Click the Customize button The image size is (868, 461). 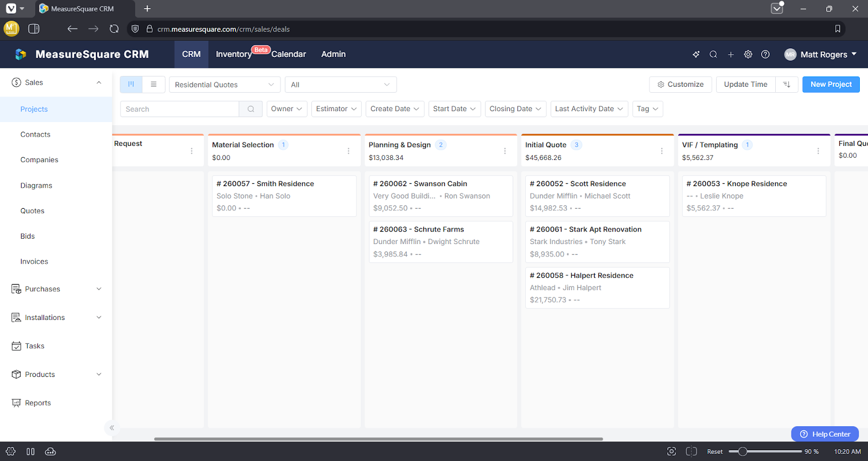point(680,85)
